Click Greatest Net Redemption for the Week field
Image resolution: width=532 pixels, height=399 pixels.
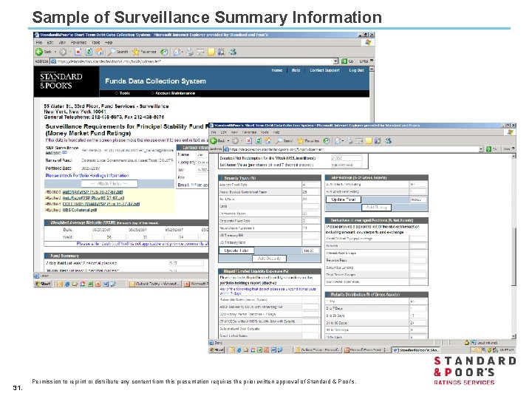pyautogui.click(x=347, y=158)
